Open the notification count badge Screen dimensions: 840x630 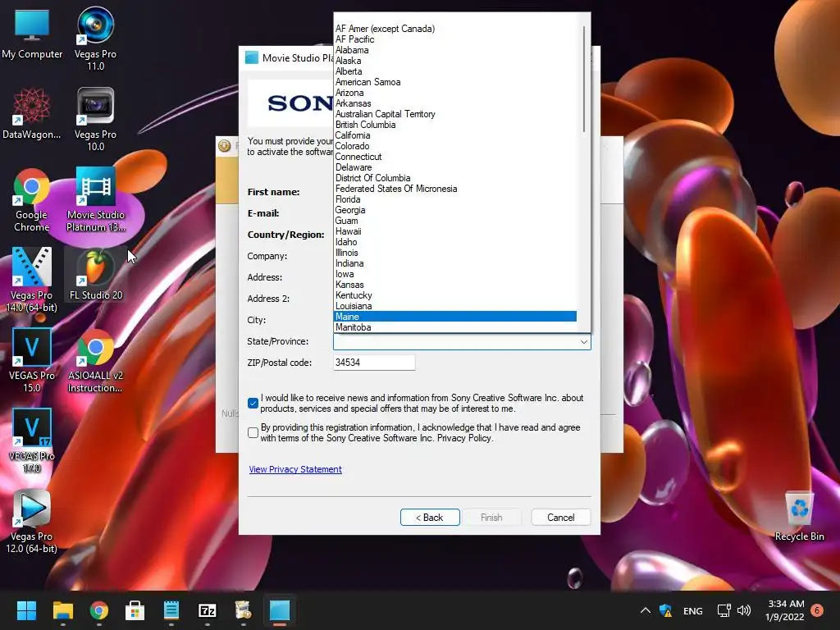click(817, 610)
